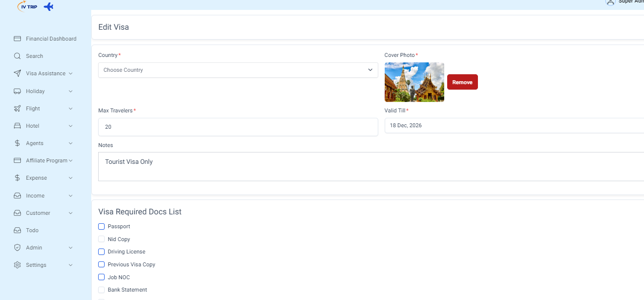
Task: Click the IV TRIP logo
Action: tap(28, 6)
